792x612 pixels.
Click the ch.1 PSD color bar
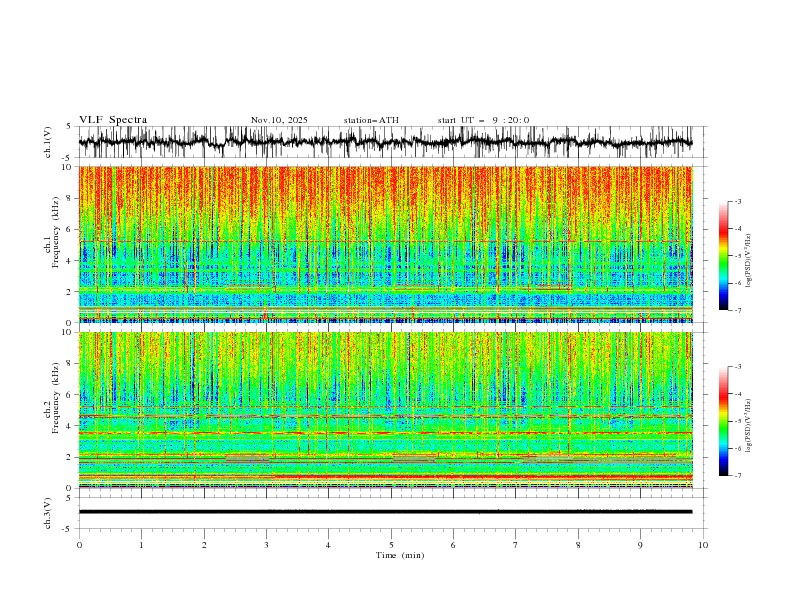pyautogui.click(x=723, y=256)
